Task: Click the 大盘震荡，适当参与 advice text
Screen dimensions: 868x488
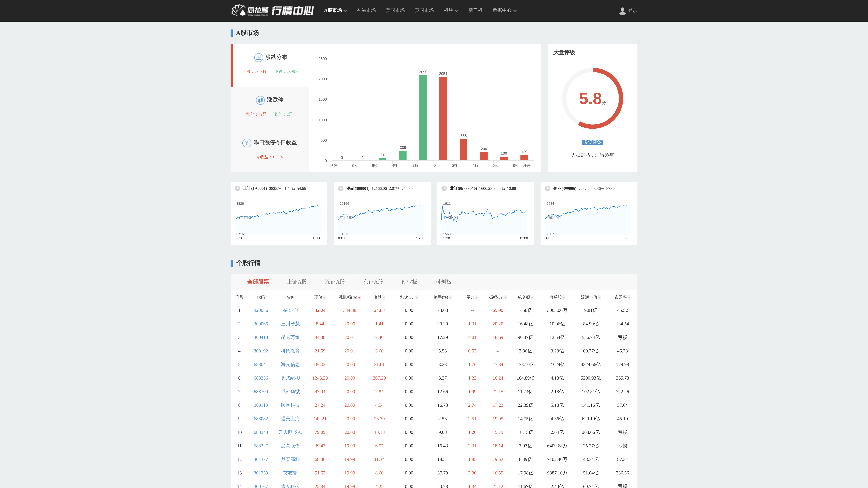Action: click(x=592, y=155)
